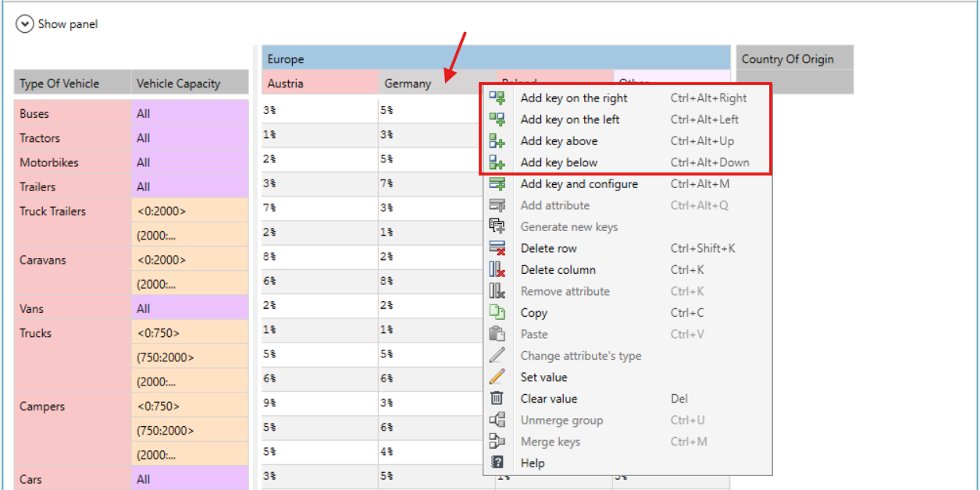Click the Delete column icon
The image size is (980, 490).
click(497, 270)
